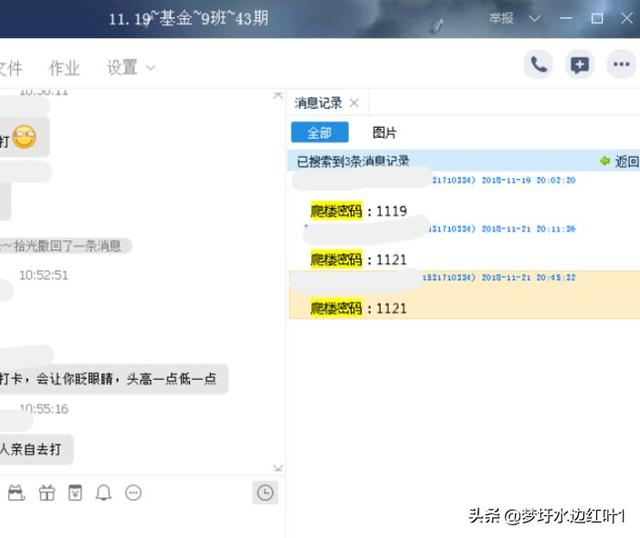Viewport: 640px width, 538px height.
Task: Click the invite-to-chat plus bubble icon
Action: [580, 65]
